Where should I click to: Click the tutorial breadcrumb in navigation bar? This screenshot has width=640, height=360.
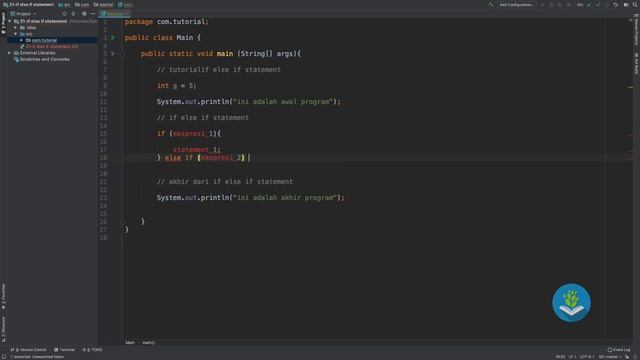pos(103,4)
